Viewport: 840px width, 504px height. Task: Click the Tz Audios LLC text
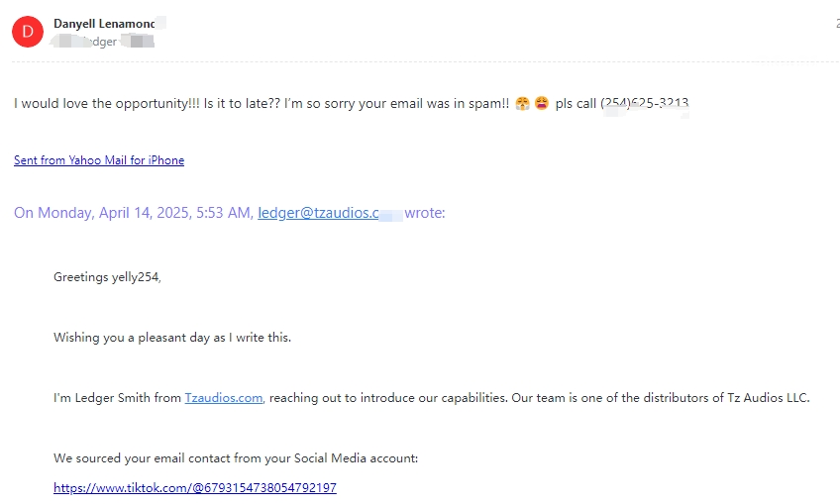point(769,398)
